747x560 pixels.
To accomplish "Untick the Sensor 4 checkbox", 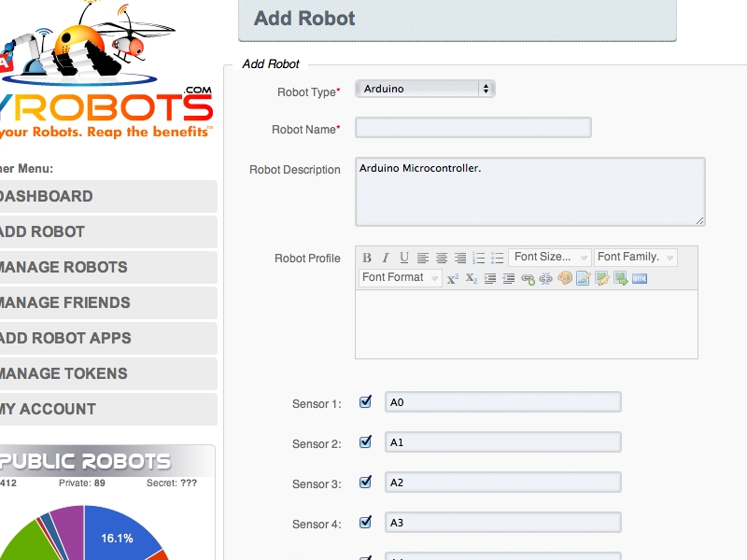I will tap(365, 523).
